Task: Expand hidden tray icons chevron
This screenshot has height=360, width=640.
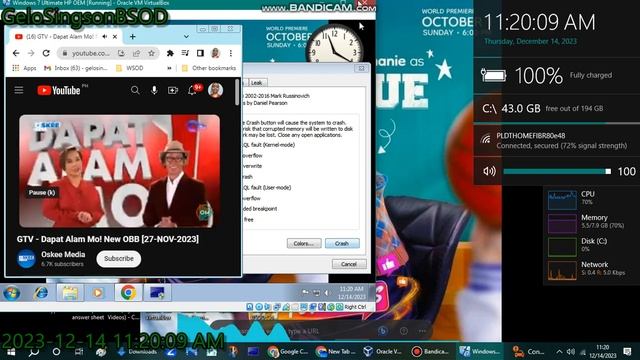Action: point(559,351)
